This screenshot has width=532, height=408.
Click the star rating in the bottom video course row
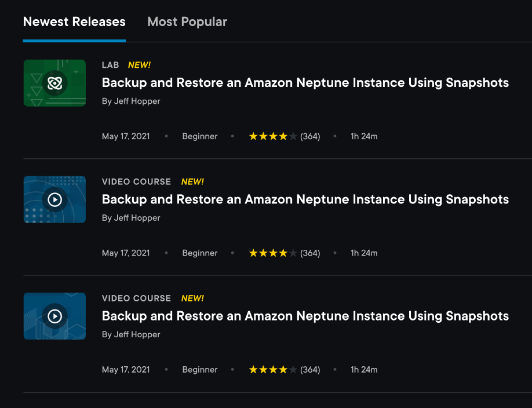(x=273, y=370)
